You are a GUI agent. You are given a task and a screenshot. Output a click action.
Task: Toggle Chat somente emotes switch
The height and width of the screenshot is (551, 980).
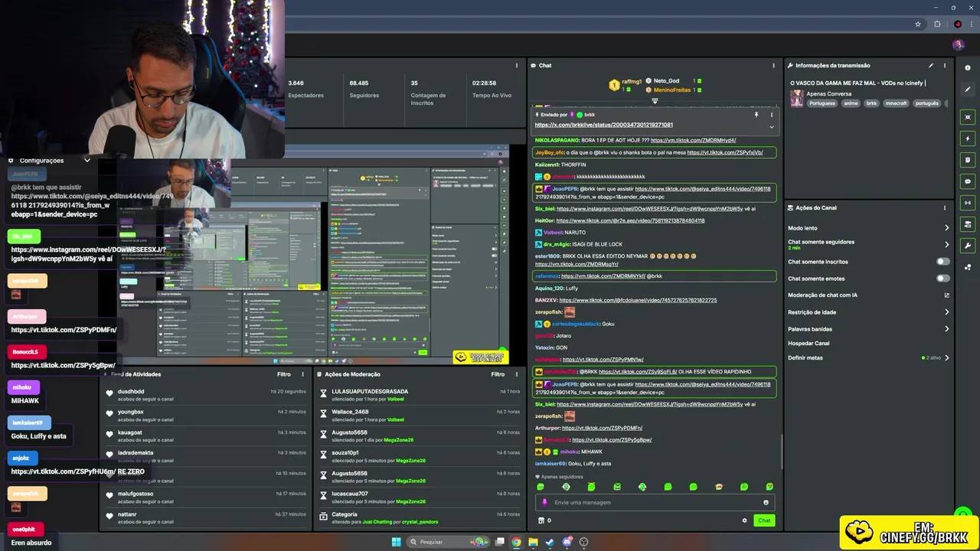point(942,279)
